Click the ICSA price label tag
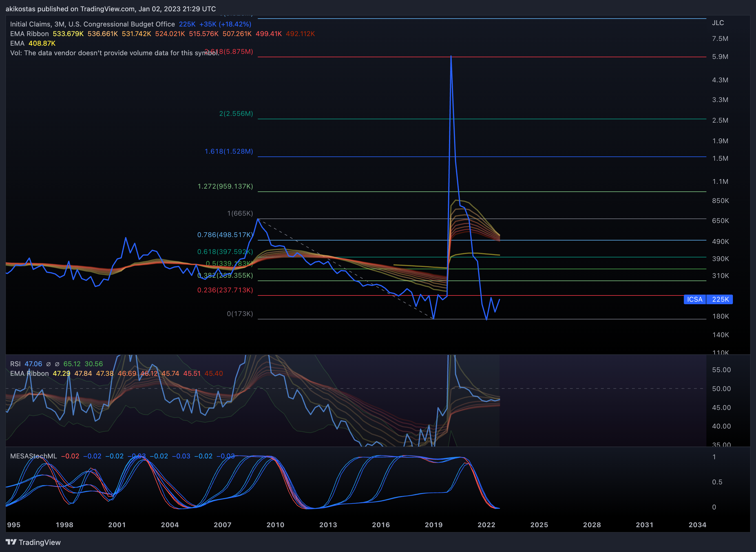Screen dimensions: 756x552 695,299
